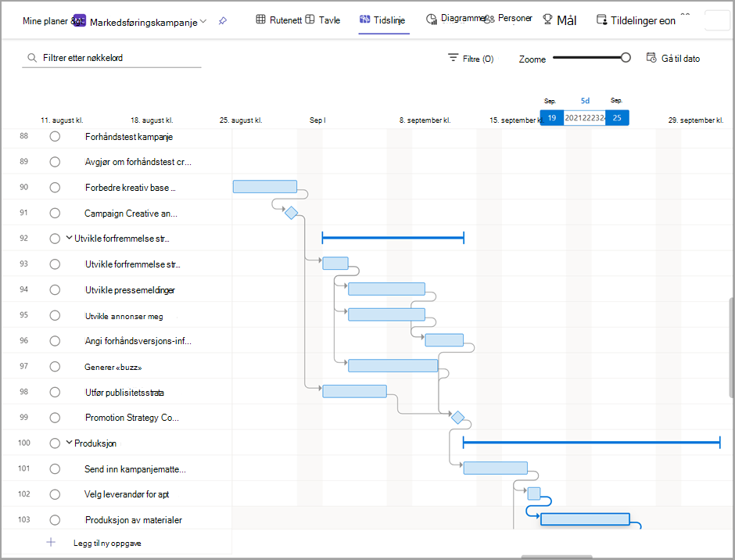The image size is (735, 560).
Task: Click the Zoome slider handle
Action: 626,58
